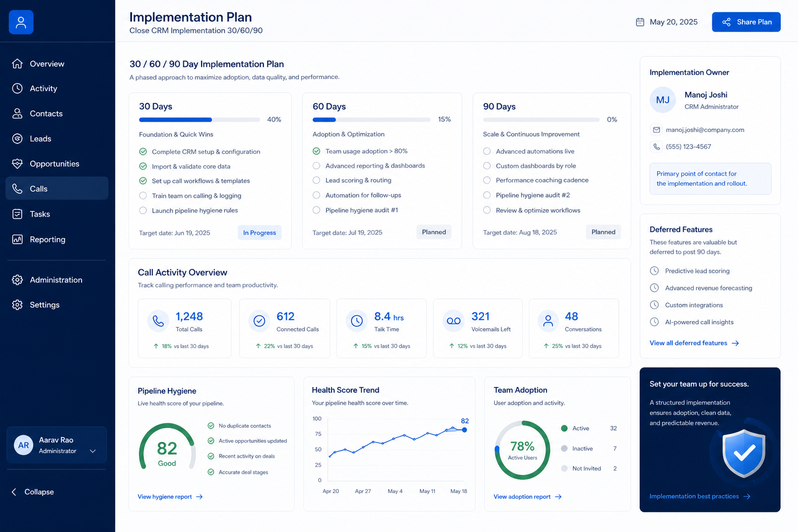
Task: Toggle Set up call workflows & templates check
Action: 143,181
